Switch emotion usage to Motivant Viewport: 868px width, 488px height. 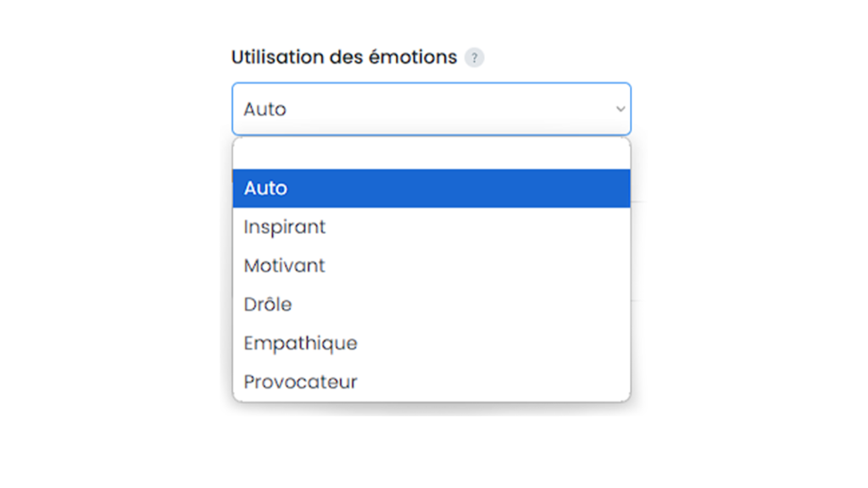tap(431, 265)
